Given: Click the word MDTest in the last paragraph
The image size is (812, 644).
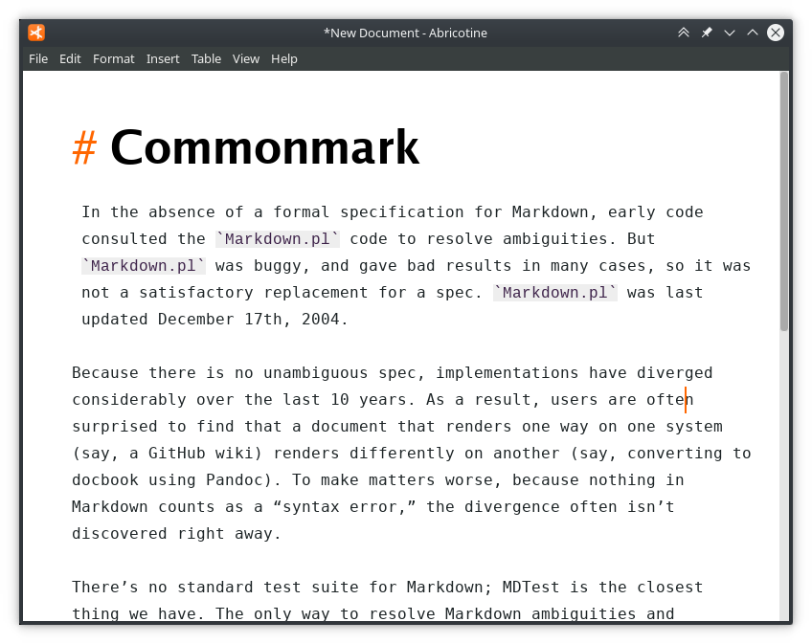Looking at the screenshot, I should tap(530, 587).
